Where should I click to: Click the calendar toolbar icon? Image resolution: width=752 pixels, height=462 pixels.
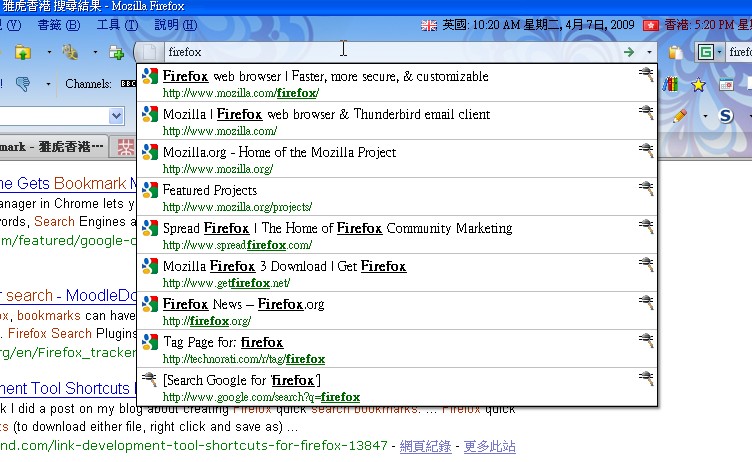(x=726, y=85)
